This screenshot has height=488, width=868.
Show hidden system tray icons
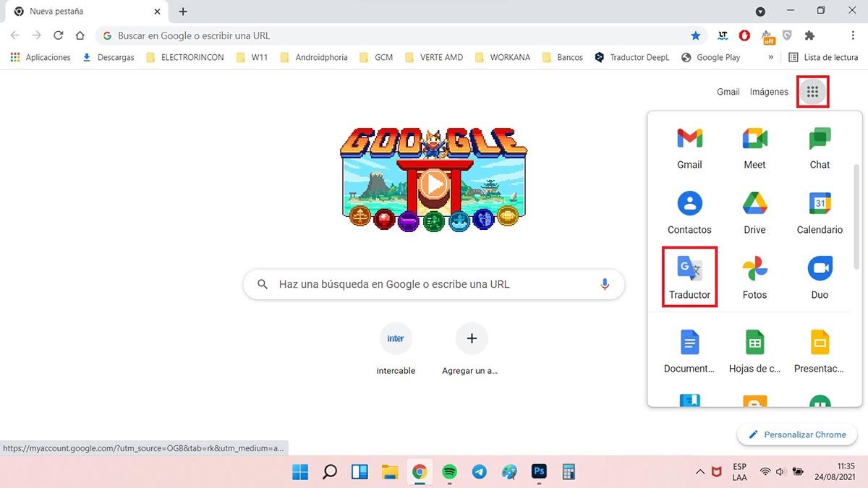coord(700,472)
